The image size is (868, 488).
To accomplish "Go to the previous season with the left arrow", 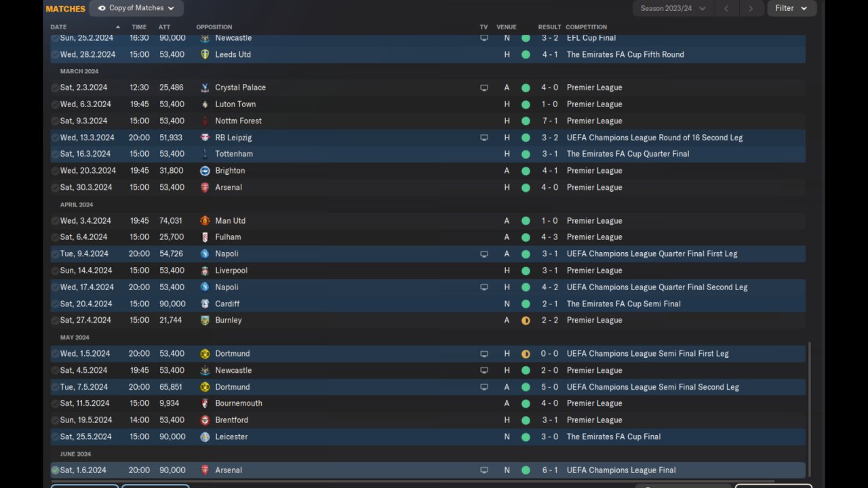I will point(726,8).
